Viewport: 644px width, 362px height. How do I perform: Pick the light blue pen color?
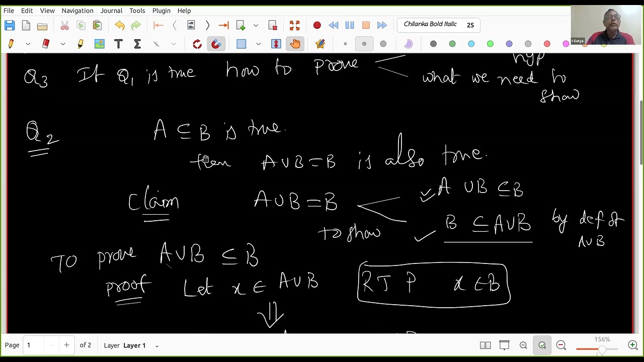click(x=471, y=44)
